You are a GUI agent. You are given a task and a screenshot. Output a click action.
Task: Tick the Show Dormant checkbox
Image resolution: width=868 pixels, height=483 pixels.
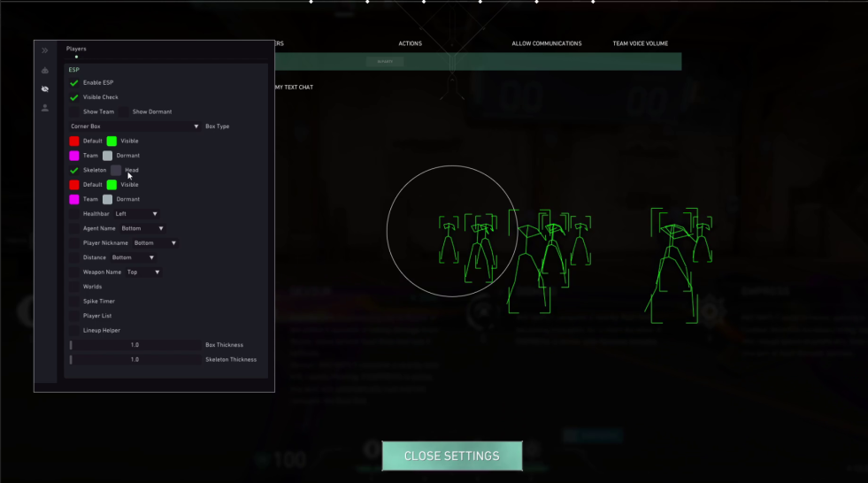tap(124, 112)
